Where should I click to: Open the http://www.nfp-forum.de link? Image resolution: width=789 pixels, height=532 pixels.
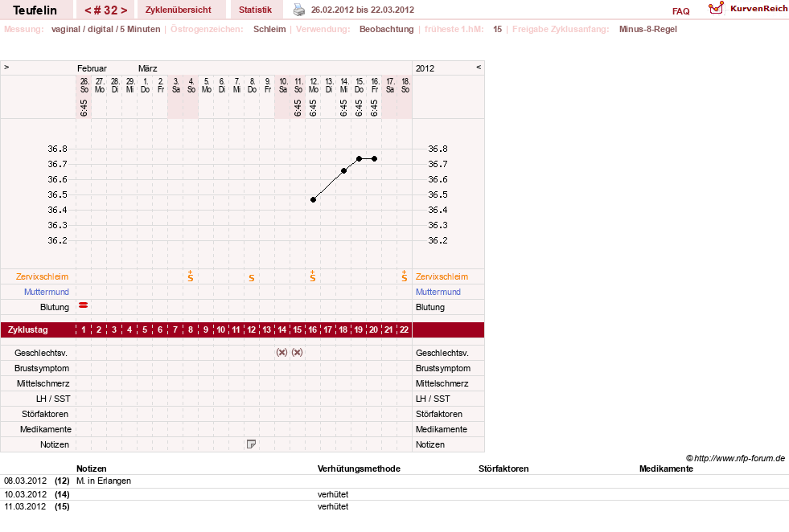click(x=739, y=458)
